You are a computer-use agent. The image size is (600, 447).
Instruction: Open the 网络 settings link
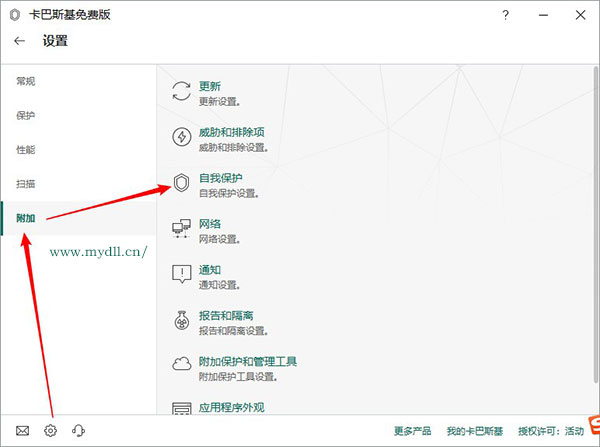click(210, 224)
